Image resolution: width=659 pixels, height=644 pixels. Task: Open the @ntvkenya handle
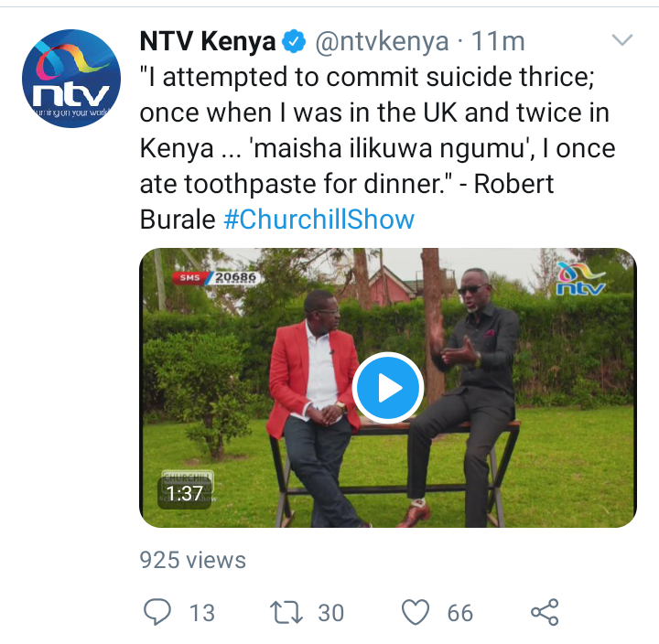point(382,41)
